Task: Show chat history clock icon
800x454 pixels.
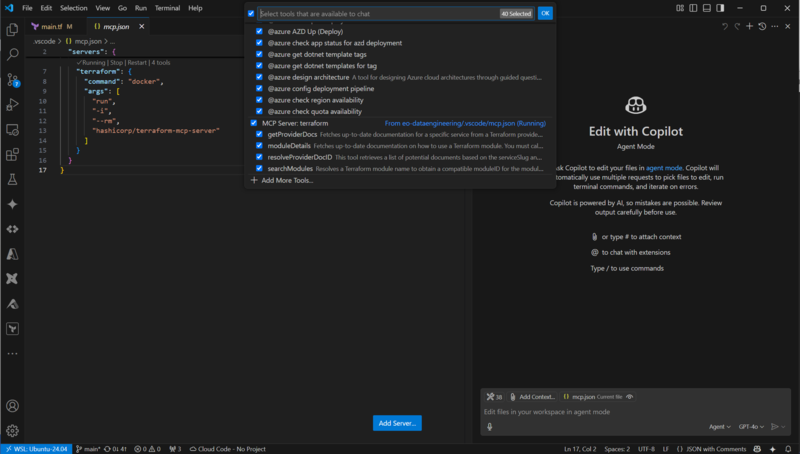Action: pyautogui.click(x=762, y=26)
